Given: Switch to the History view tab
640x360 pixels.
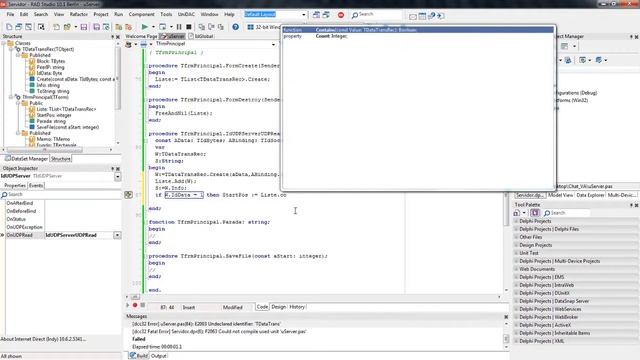Looking at the screenshot, I should [297, 307].
